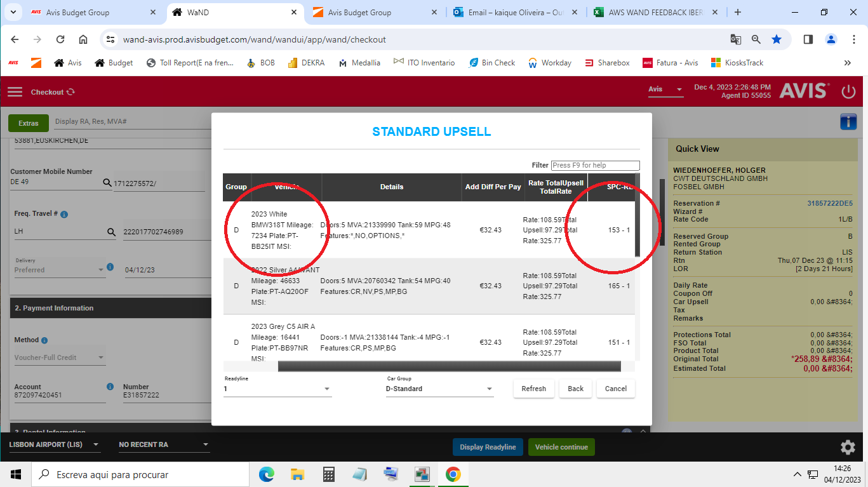Go back in the browser

pyautogui.click(x=15, y=39)
